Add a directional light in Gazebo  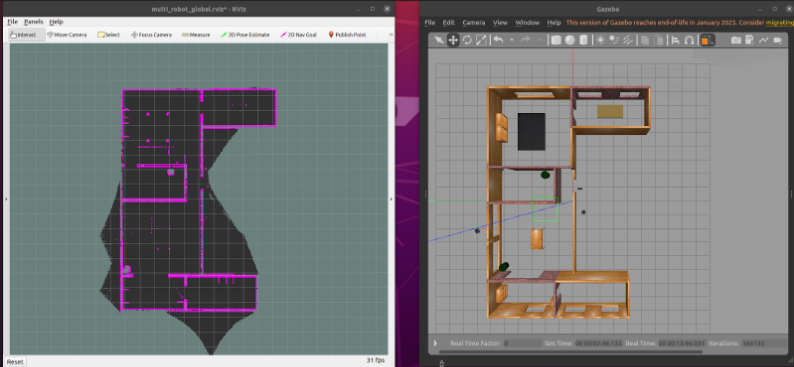click(628, 40)
